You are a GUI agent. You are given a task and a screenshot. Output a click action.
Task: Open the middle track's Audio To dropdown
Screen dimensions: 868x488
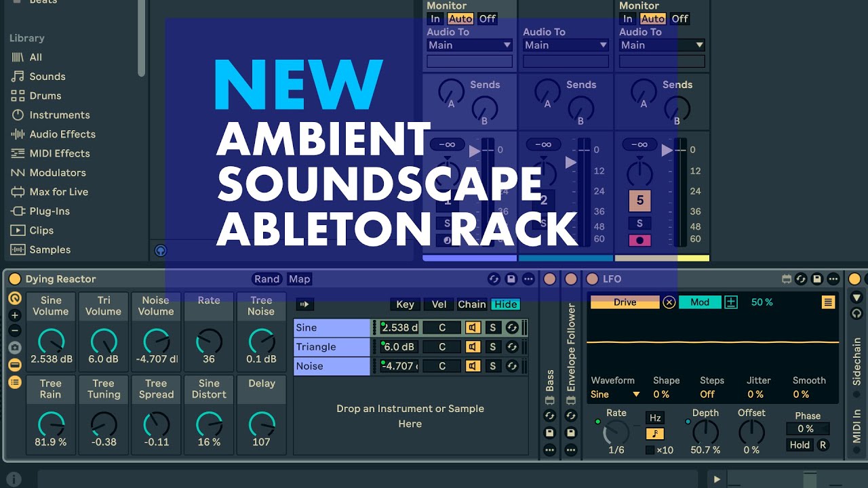point(566,45)
